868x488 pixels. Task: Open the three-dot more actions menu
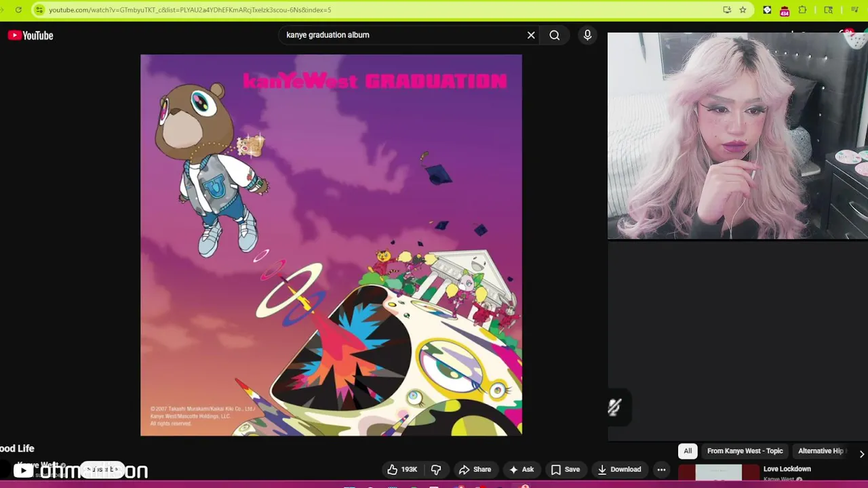(661, 470)
